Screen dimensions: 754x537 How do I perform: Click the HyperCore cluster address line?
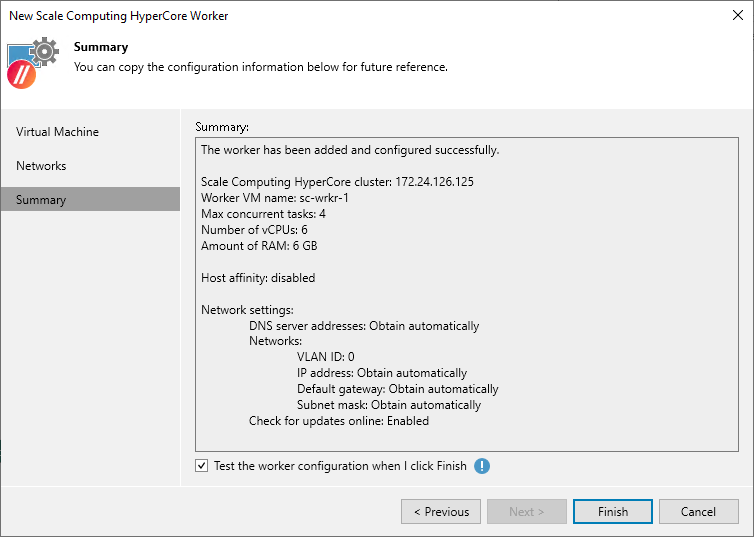(x=337, y=182)
